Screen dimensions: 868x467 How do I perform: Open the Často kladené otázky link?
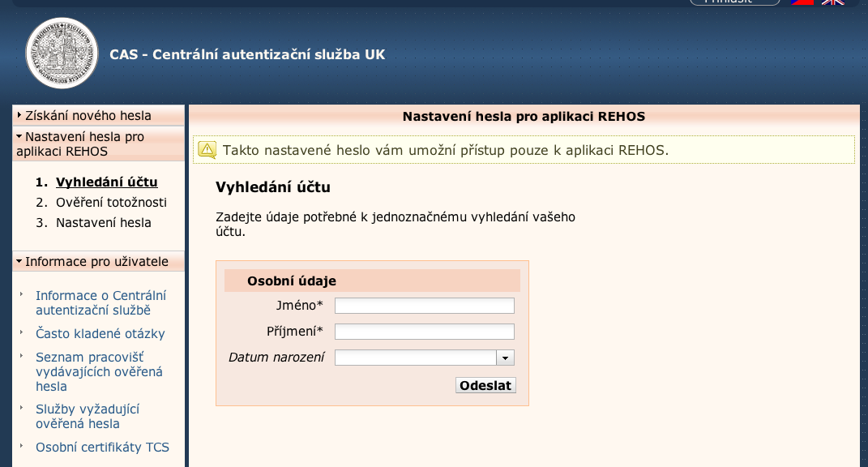100,333
